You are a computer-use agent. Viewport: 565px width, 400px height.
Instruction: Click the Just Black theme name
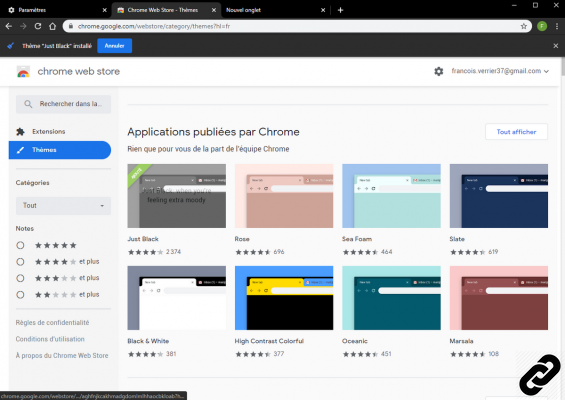[143, 239]
